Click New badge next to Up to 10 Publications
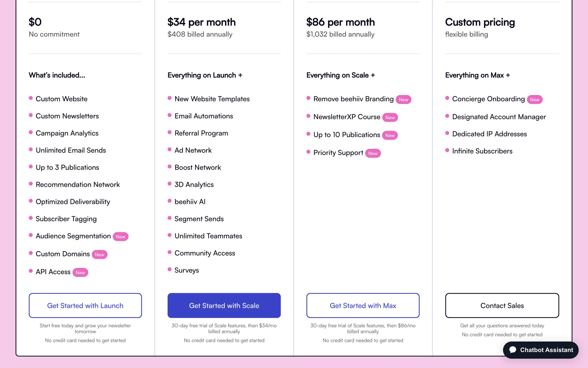 [x=390, y=136]
